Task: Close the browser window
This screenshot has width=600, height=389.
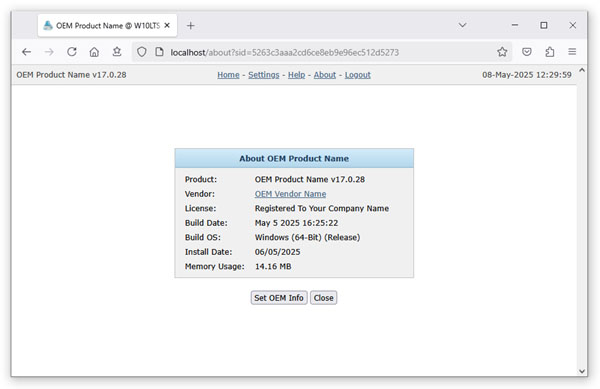Action: [x=572, y=25]
